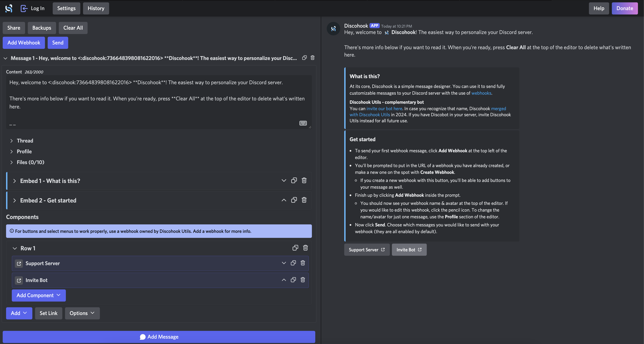644x344 pixels.
Task: Open the content formatting keyboard icon
Action: click(x=303, y=123)
